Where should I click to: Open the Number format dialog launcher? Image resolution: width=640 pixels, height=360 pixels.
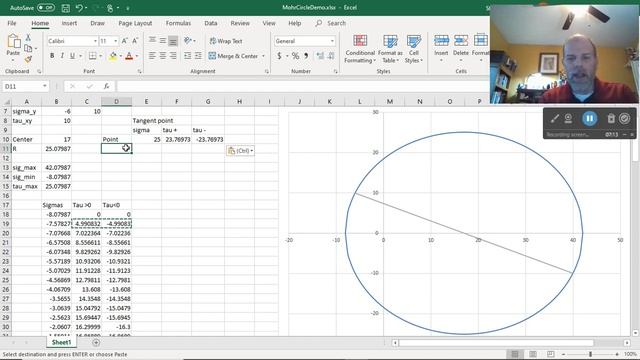click(x=336, y=71)
